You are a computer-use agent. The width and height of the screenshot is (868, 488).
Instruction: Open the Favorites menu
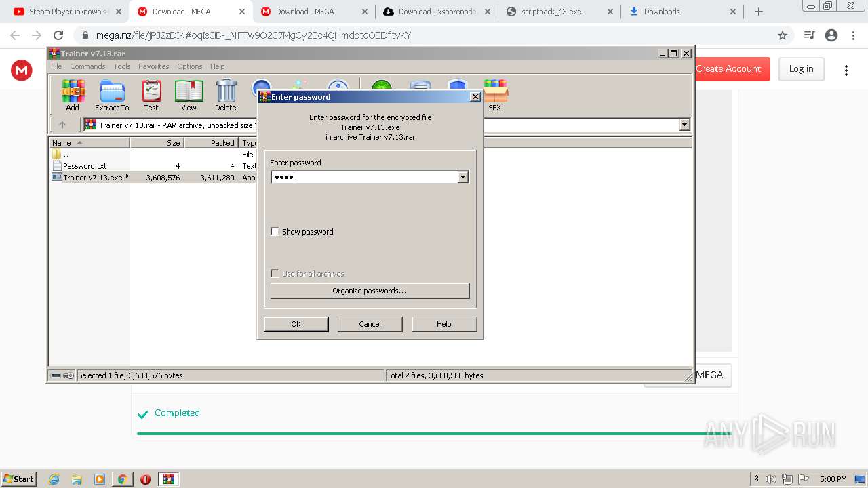pyautogui.click(x=154, y=66)
